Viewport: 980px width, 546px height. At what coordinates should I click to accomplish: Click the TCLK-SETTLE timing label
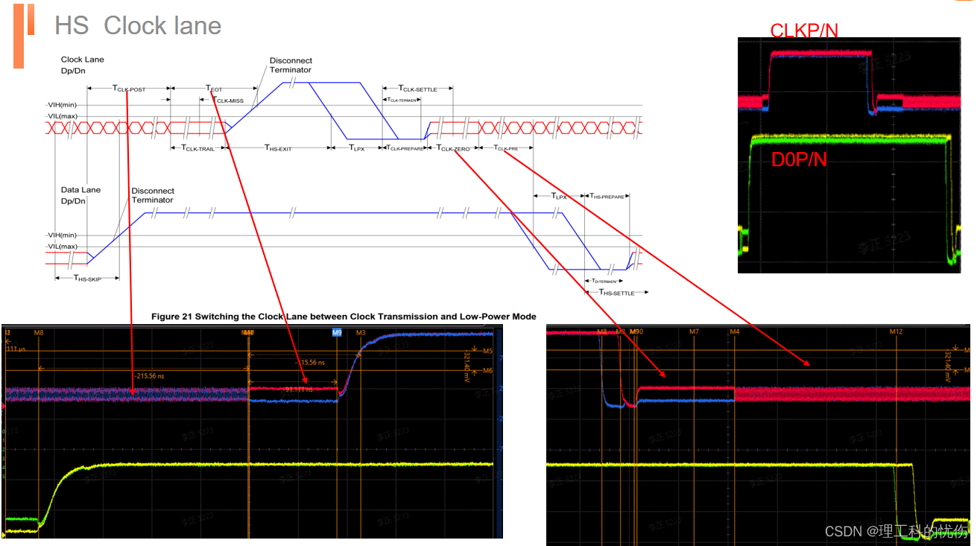tap(417, 89)
